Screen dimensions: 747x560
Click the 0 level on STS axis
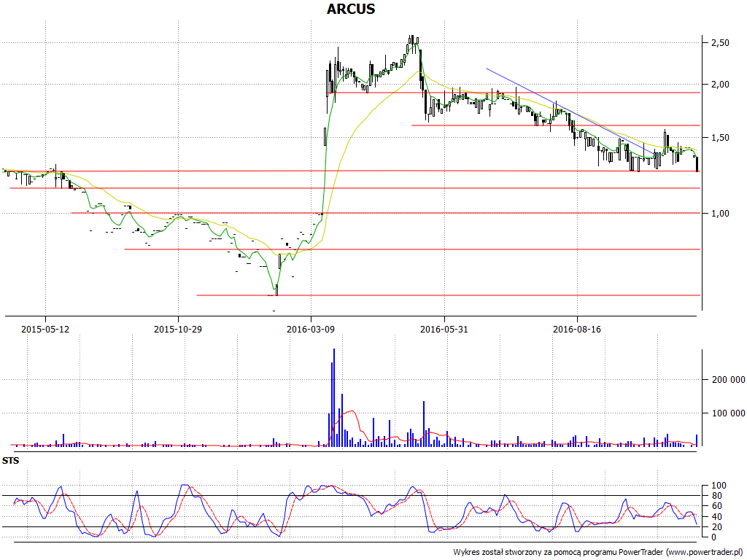click(713, 537)
